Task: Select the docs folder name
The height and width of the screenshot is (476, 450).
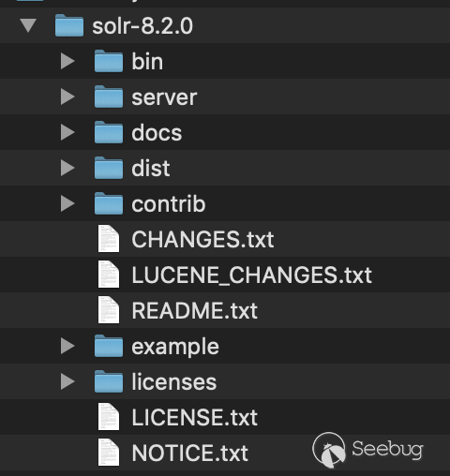Action: click(x=157, y=133)
